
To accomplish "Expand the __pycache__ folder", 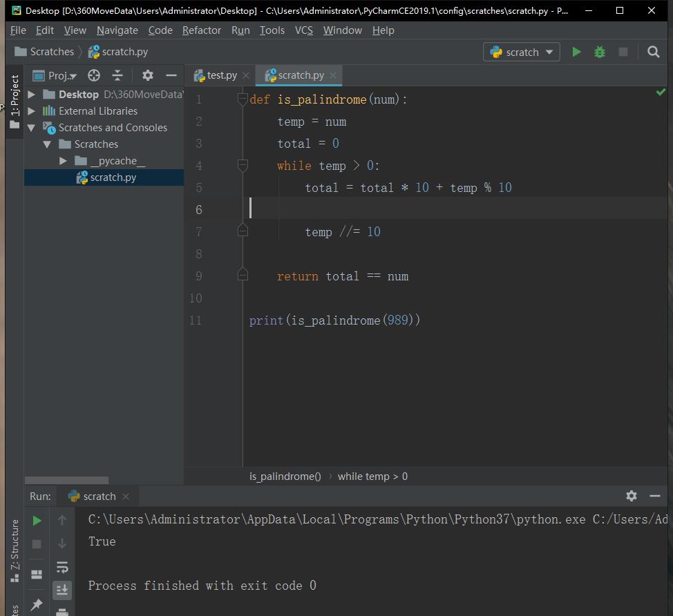I will 63,160.
